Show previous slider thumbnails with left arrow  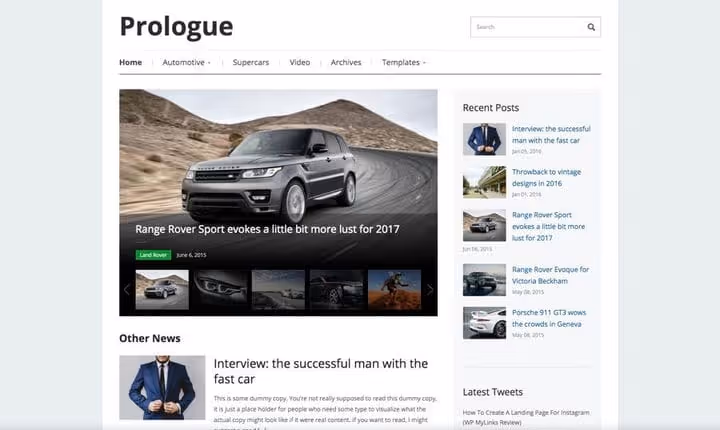[127, 289]
